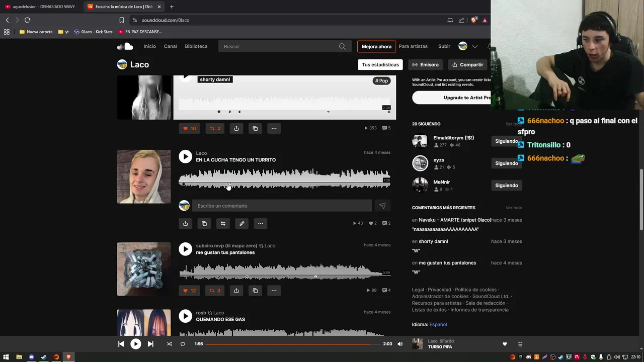Screen dimensions: 644x362
Task: Go to Inicio tab
Action: [149, 46]
